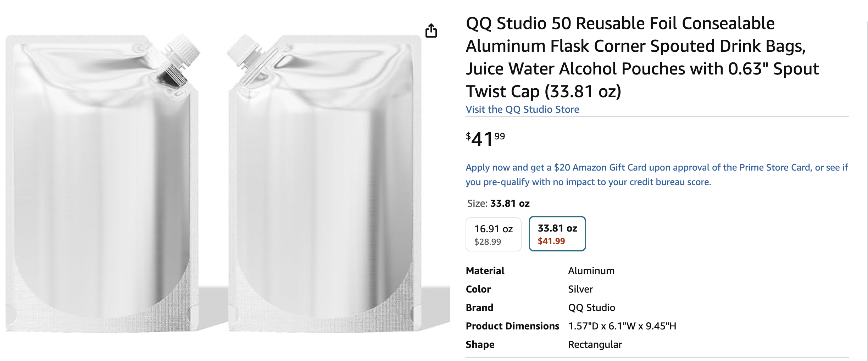
Task: Select the 33.81 oz size option
Action: coord(557,234)
